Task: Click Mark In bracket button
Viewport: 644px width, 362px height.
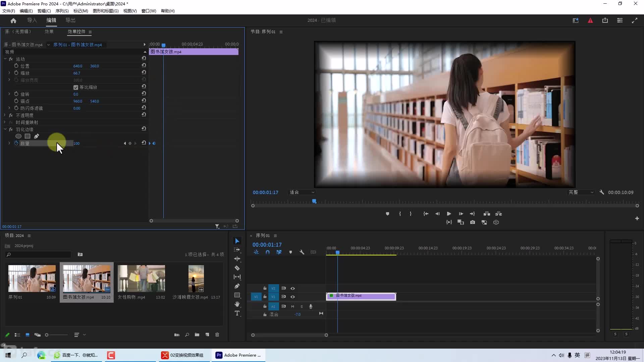Action: [400, 214]
